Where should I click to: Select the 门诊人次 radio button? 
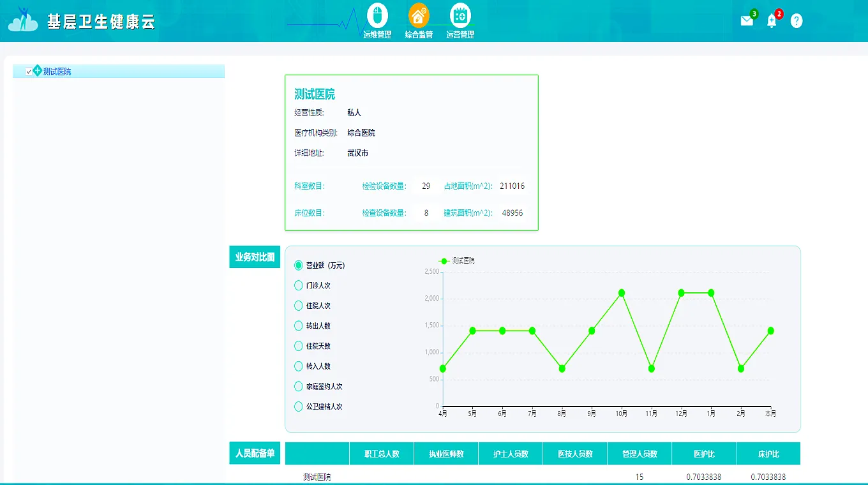click(x=298, y=285)
